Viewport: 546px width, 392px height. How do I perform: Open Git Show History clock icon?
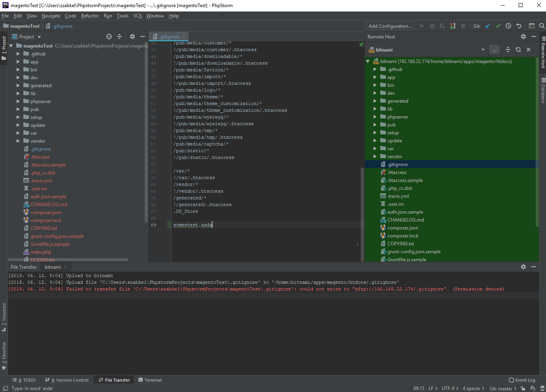point(508,26)
